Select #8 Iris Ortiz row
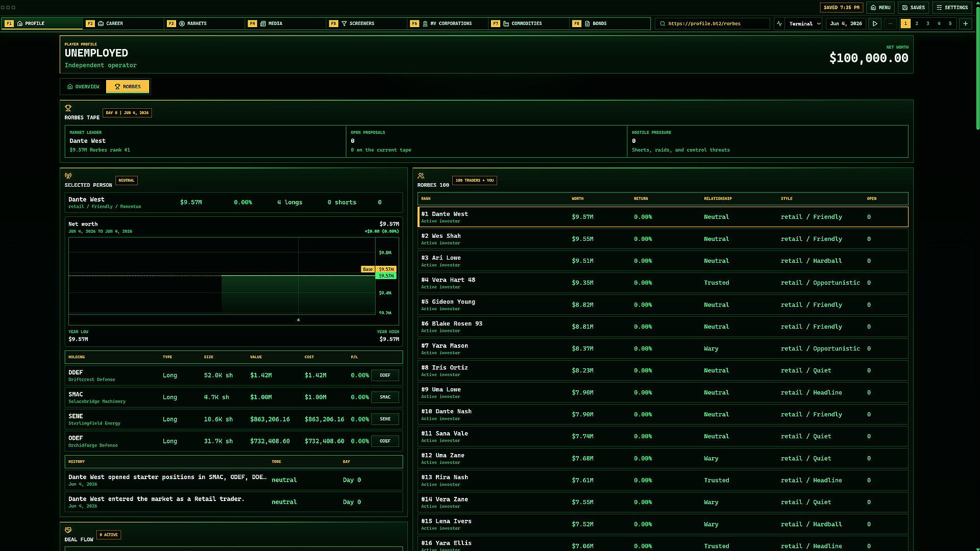Viewport: 980px width, 551px height. [x=663, y=370]
